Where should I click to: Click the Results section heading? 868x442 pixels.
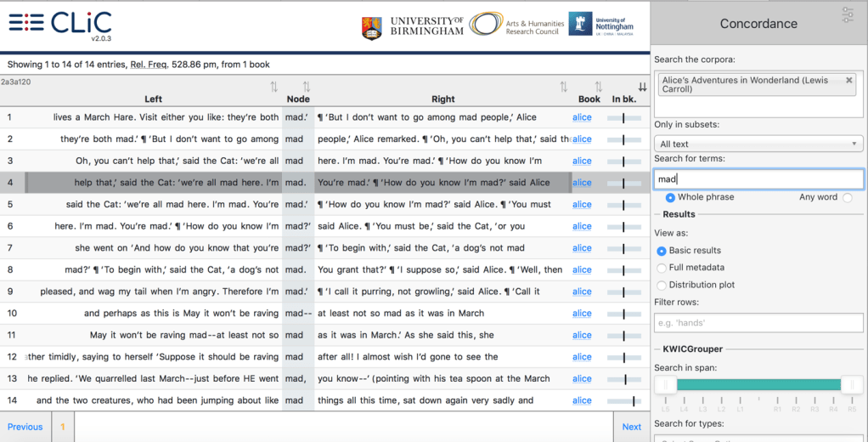click(679, 214)
